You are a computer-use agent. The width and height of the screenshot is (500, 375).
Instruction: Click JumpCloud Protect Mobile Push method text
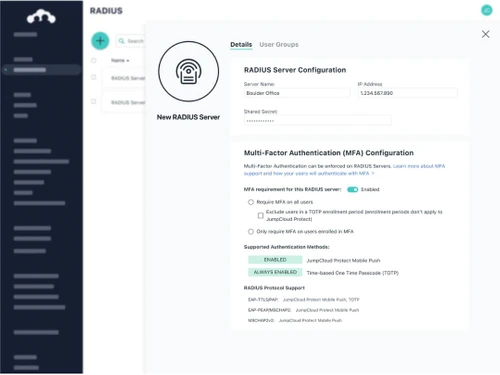(x=343, y=261)
